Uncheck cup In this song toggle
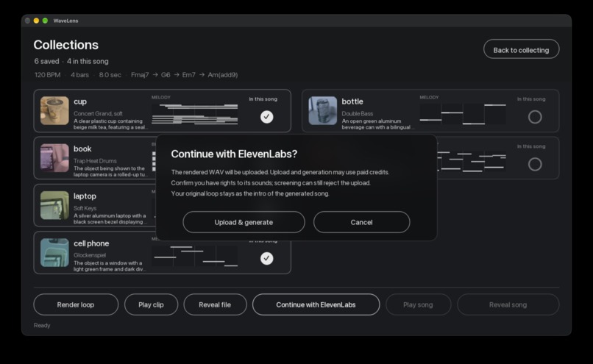This screenshot has width=593, height=364. point(266,117)
